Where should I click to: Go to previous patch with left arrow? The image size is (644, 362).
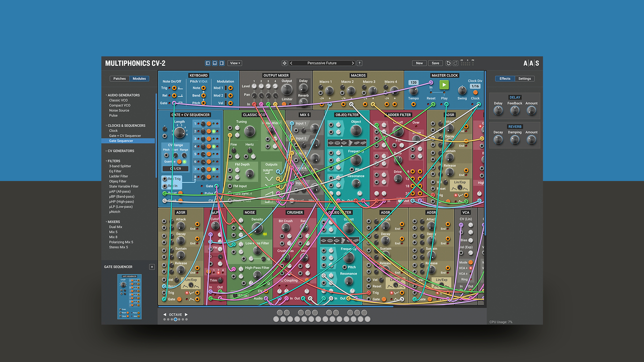tap(291, 63)
